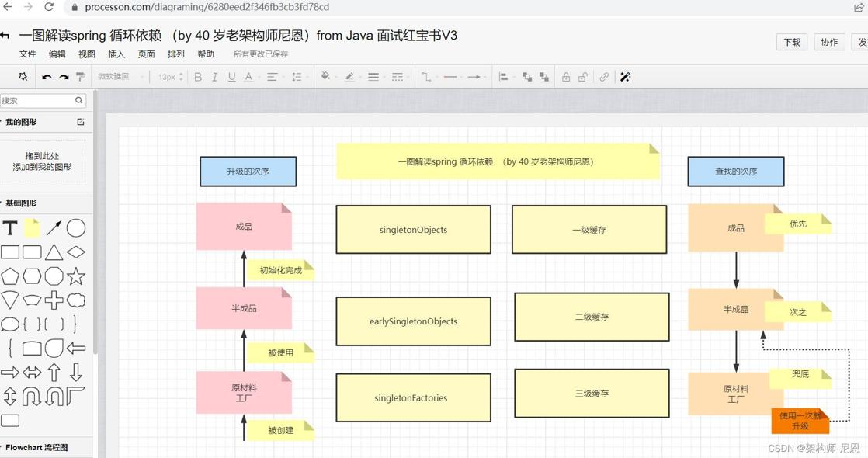Open the 帮助 menu
The height and width of the screenshot is (458, 868).
coord(206,54)
